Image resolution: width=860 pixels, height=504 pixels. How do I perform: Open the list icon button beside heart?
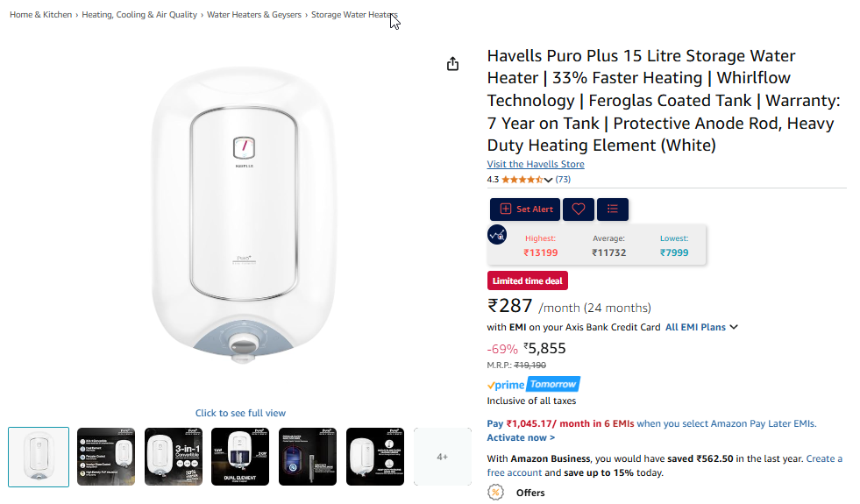pyautogui.click(x=613, y=209)
